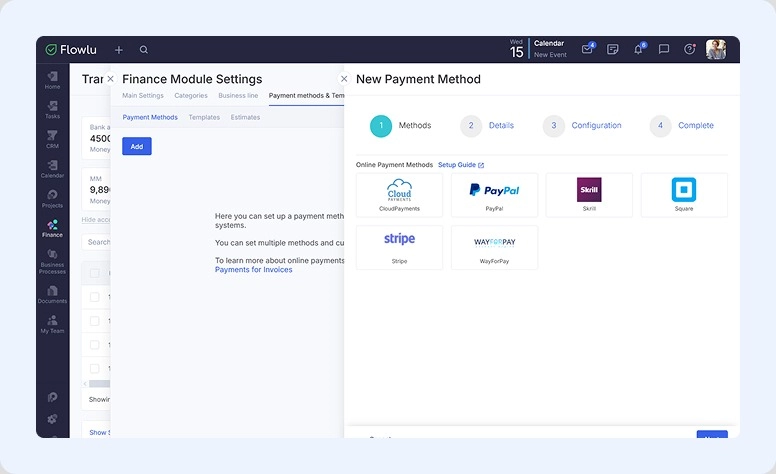Click the settings gears icon in sidebar
The height and width of the screenshot is (474, 776).
point(52,419)
